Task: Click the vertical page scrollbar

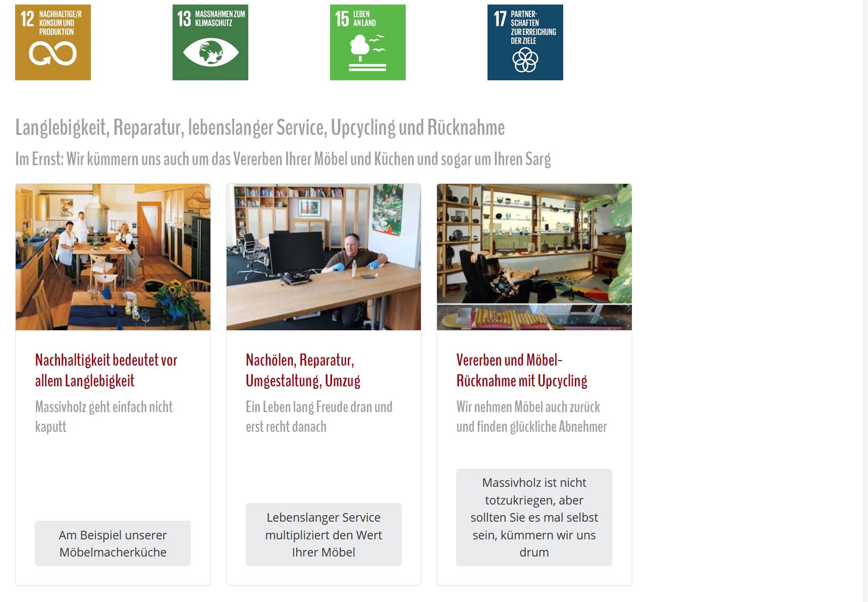Action: [865, 301]
